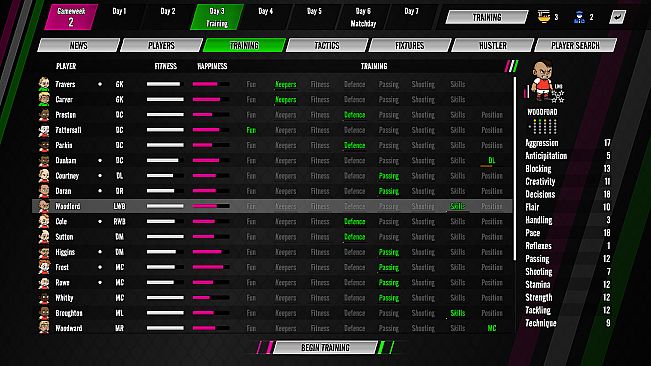Viewport: 651px width, 366px height.
Task: Click Travers player avatar icon
Action: [44, 84]
